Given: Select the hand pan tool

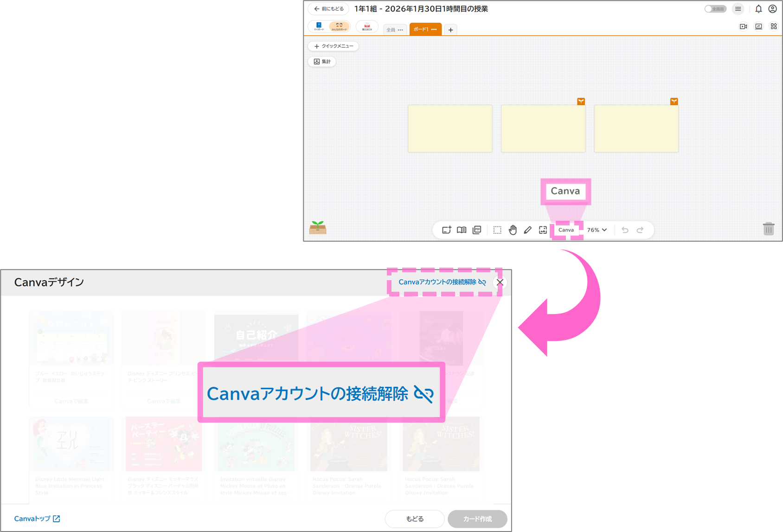Looking at the screenshot, I should click(513, 230).
